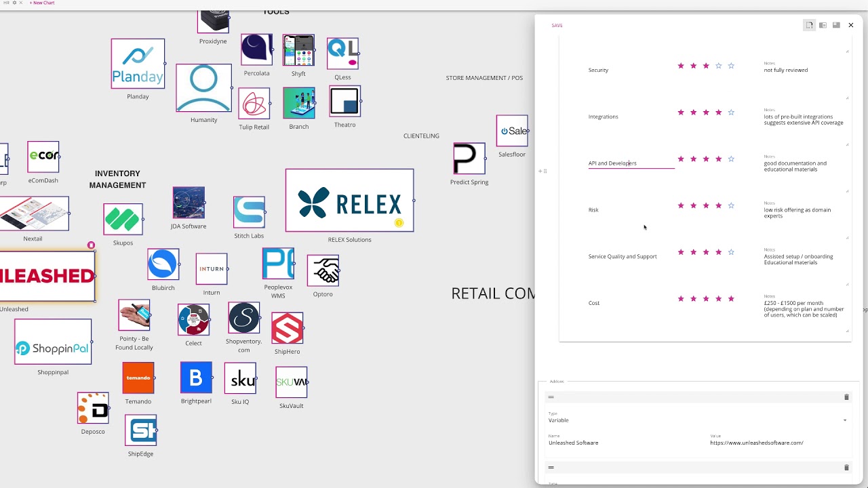This screenshot has height=488, width=868.
Task: Select the Planday logo card
Action: point(138,64)
